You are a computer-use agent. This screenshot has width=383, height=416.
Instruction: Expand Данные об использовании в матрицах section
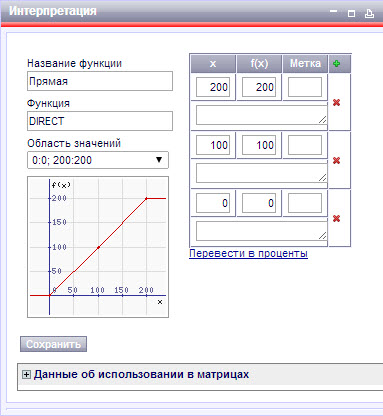(x=26, y=374)
